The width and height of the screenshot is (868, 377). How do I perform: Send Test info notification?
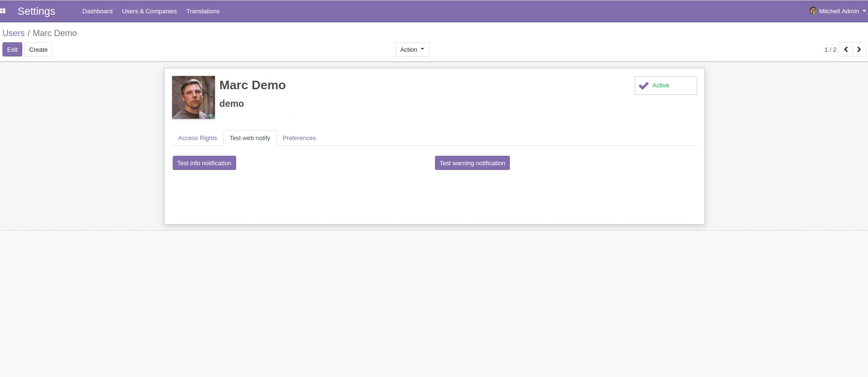[x=204, y=163]
